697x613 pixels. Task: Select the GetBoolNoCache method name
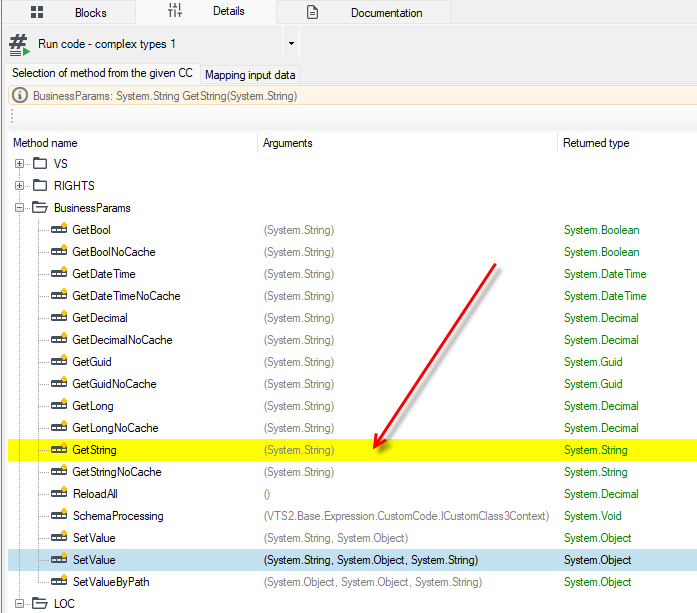114,252
